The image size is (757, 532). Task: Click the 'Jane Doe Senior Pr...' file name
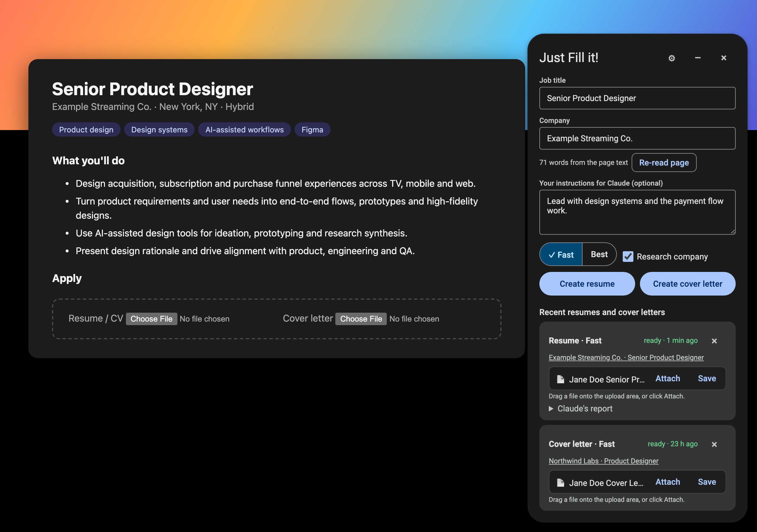[x=607, y=379]
